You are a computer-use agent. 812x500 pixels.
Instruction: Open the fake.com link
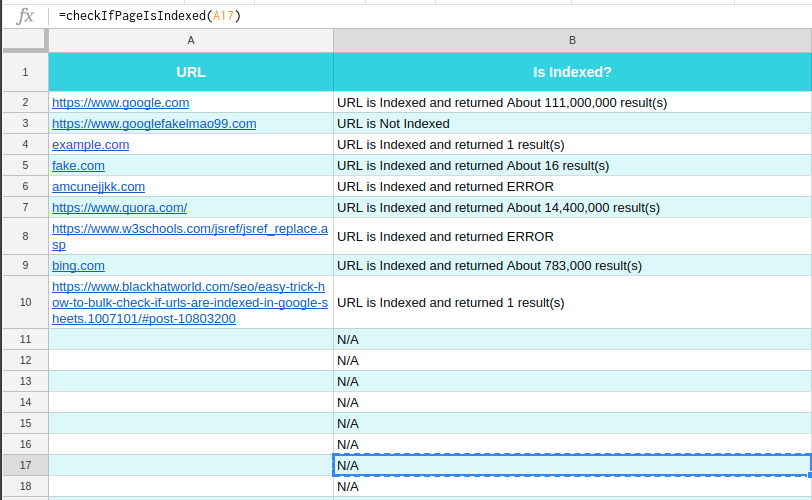[78, 166]
